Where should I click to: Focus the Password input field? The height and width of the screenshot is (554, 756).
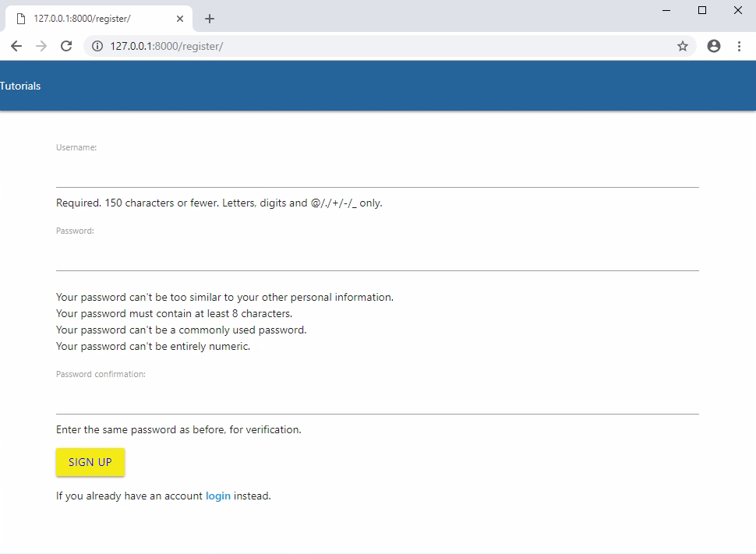[377, 256]
